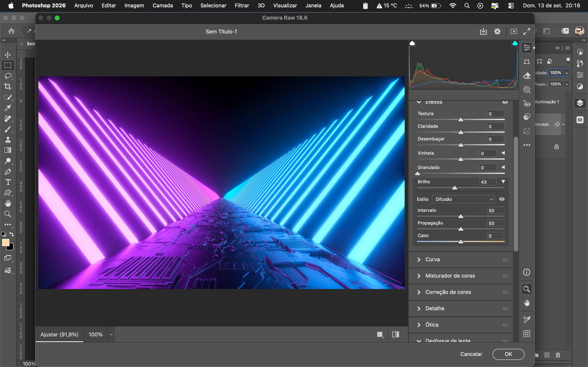Open the Imagem menu
The height and width of the screenshot is (367, 588).
pyautogui.click(x=134, y=5)
